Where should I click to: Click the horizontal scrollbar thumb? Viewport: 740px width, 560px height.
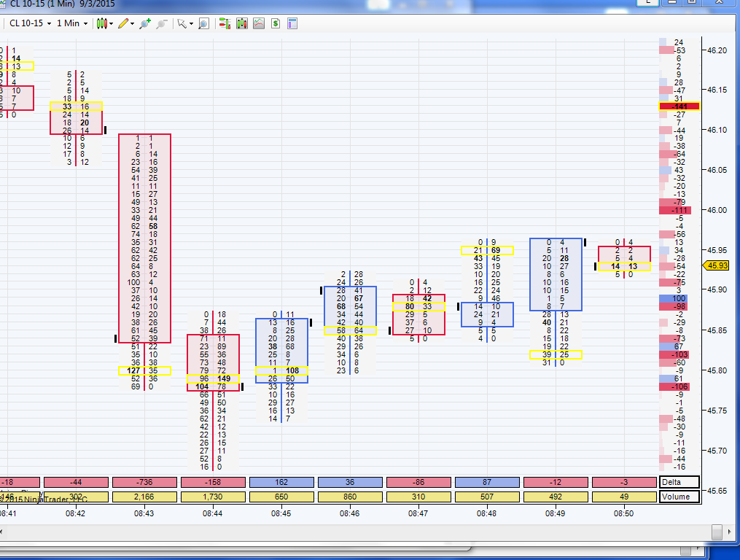click(x=717, y=532)
